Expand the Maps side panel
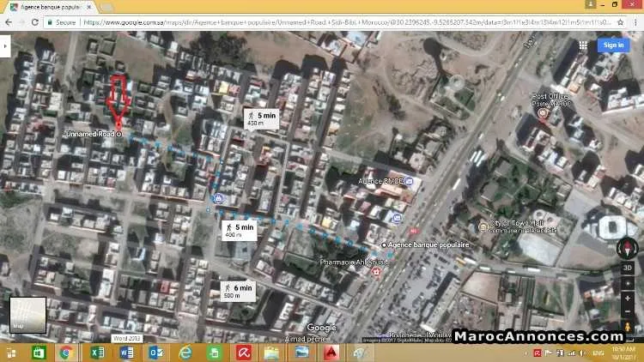Screen dimensions: 644x362 coord(5,46)
